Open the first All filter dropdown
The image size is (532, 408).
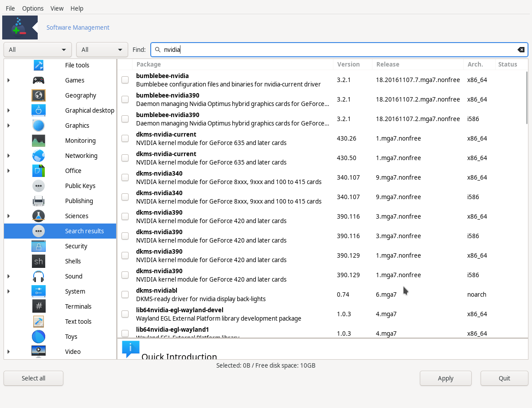pos(38,50)
